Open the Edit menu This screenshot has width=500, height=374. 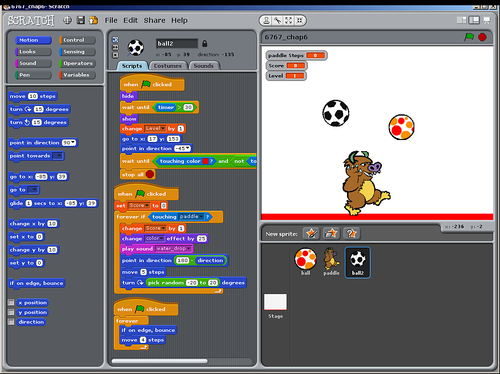[x=130, y=20]
